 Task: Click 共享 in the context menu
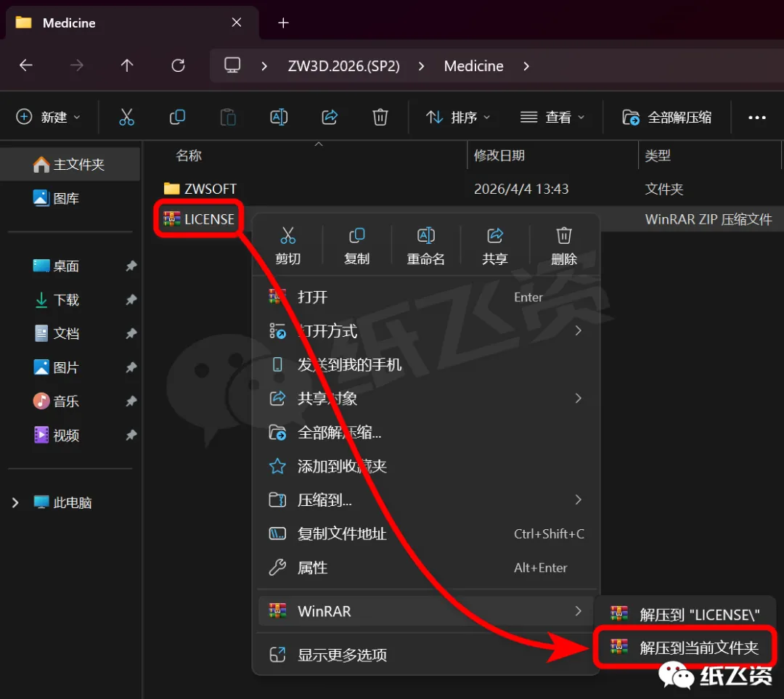tap(494, 245)
